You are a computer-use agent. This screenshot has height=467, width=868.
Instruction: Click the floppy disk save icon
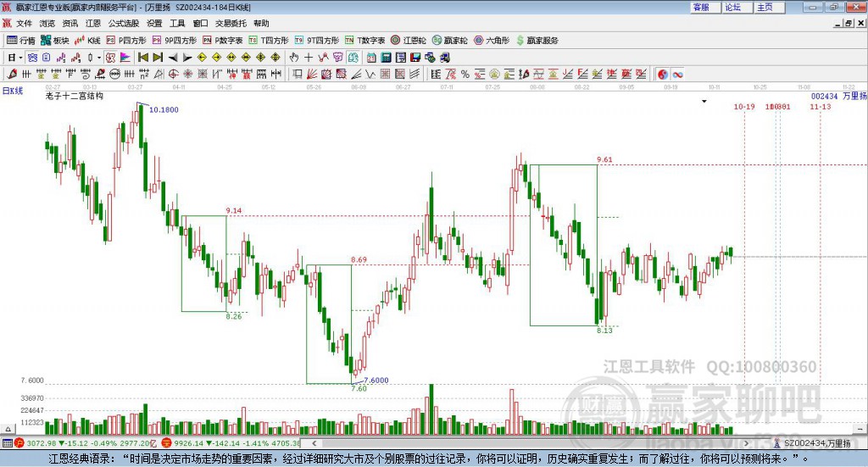(x=415, y=58)
